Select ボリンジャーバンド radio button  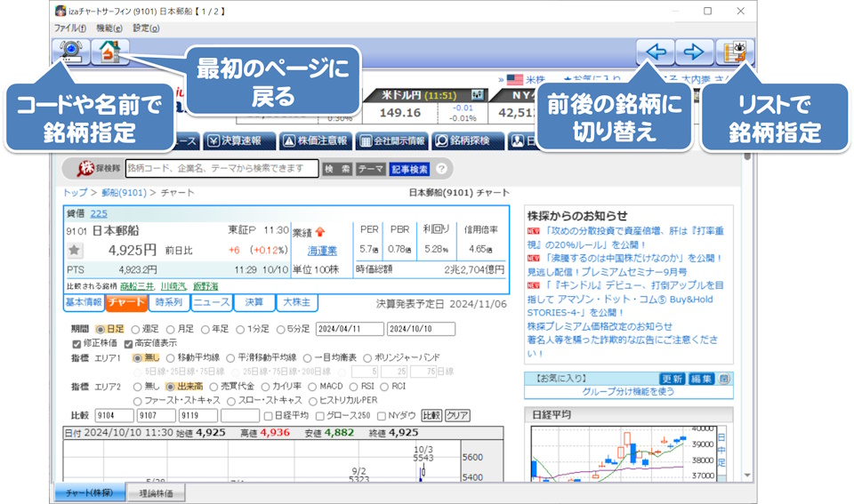tap(367, 358)
